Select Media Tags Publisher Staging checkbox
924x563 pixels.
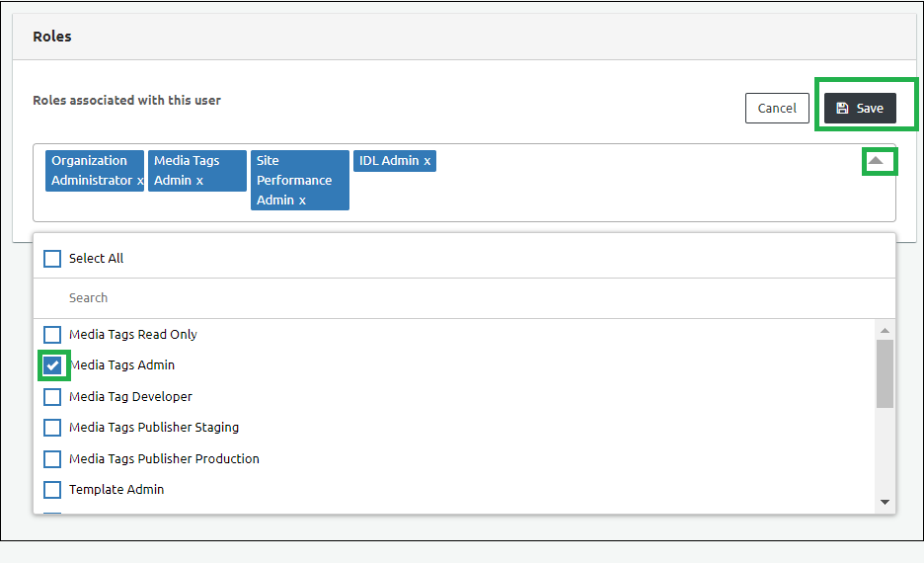(52, 428)
